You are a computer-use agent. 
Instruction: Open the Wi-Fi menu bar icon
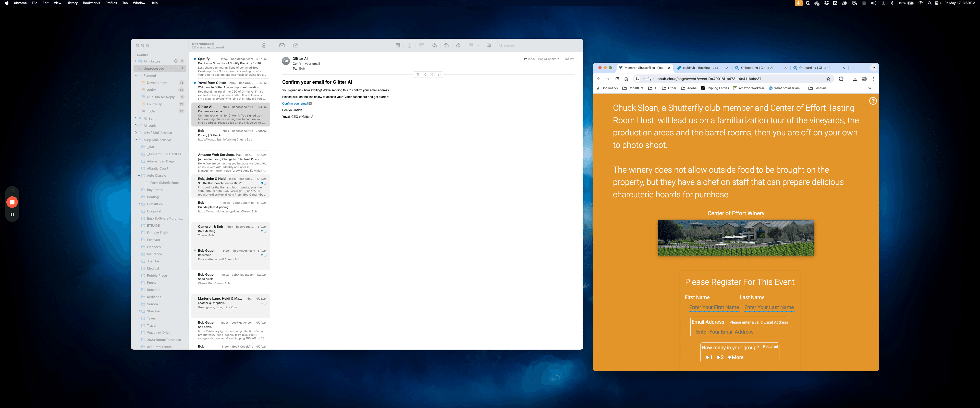coord(921,3)
